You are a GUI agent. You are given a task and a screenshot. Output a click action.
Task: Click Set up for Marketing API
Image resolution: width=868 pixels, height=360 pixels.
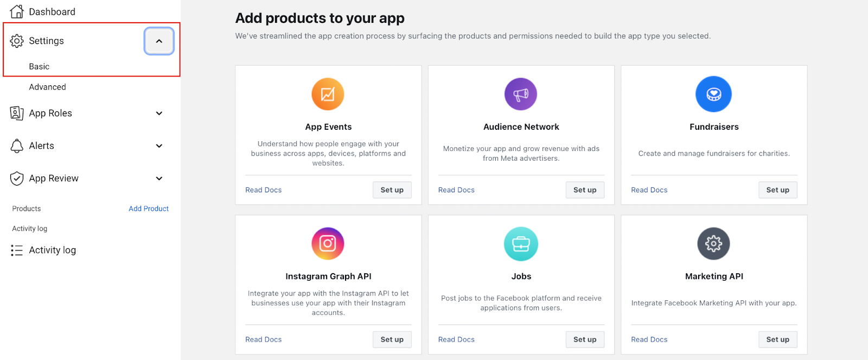778,339
